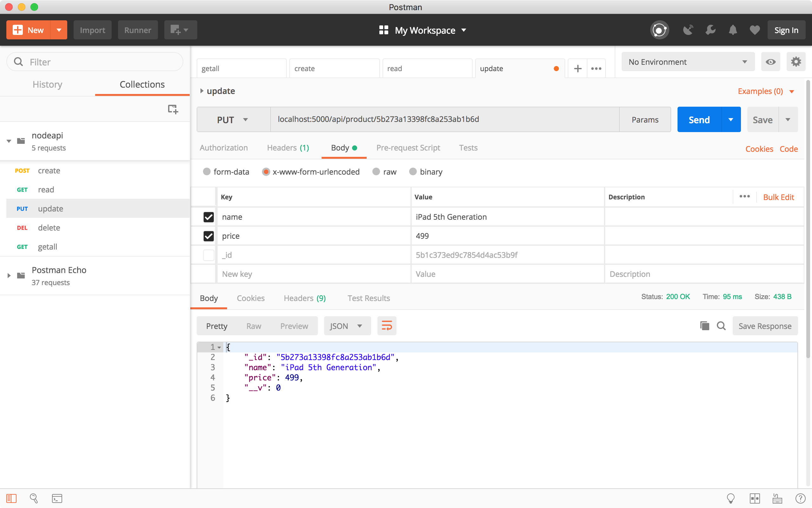Open the Headers (1) request tab
The height and width of the screenshot is (508, 812).
coord(288,148)
